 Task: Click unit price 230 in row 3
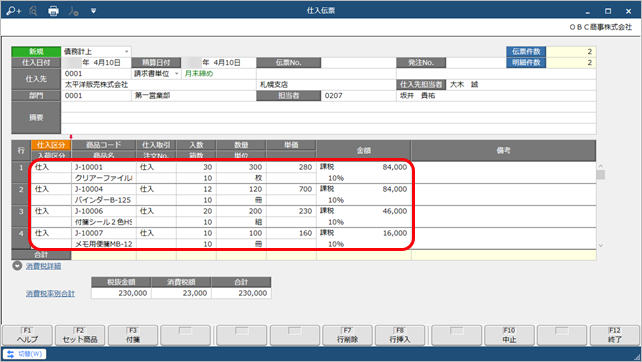[x=291, y=211]
